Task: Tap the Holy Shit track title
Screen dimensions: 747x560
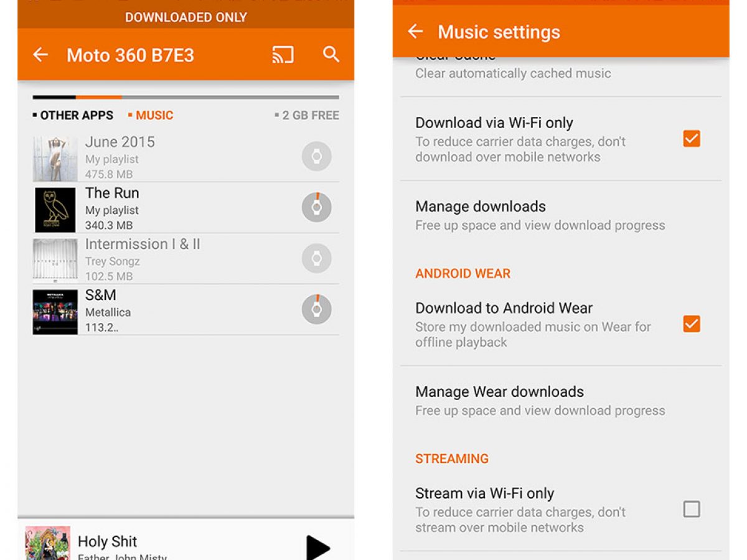Action: point(107,541)
